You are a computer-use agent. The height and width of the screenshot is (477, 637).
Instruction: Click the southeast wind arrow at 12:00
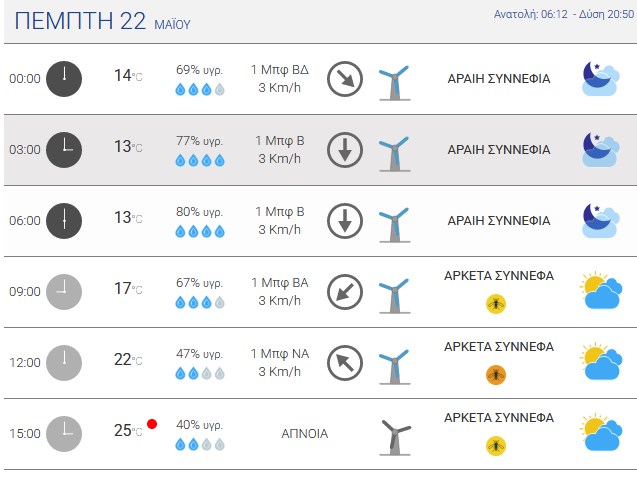click(x=345, y=363)
